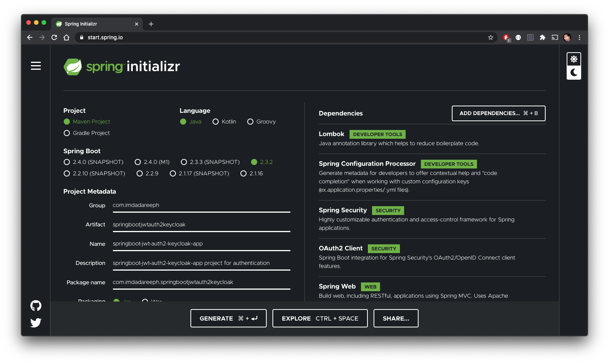Reload the current page
This screenshot has width=609, height=364.
[54, 37]
